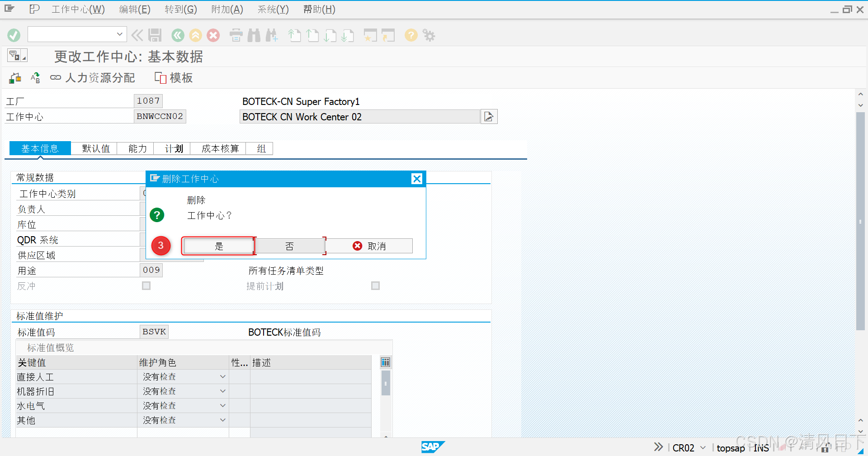Viewport: 868px width, 456px height.
Task: Click the 标准值码 field BSVK
Action: [x=154, y=332]
